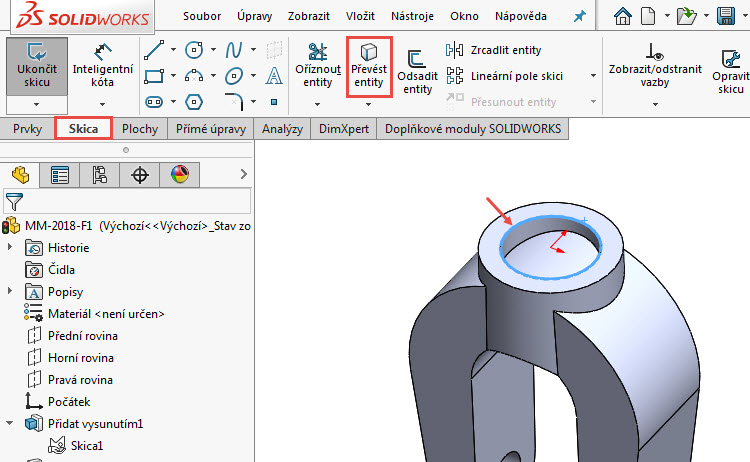Open the Slot tool dropdown arrow
This screenshot has width=750, height=462.
point(173,101)
